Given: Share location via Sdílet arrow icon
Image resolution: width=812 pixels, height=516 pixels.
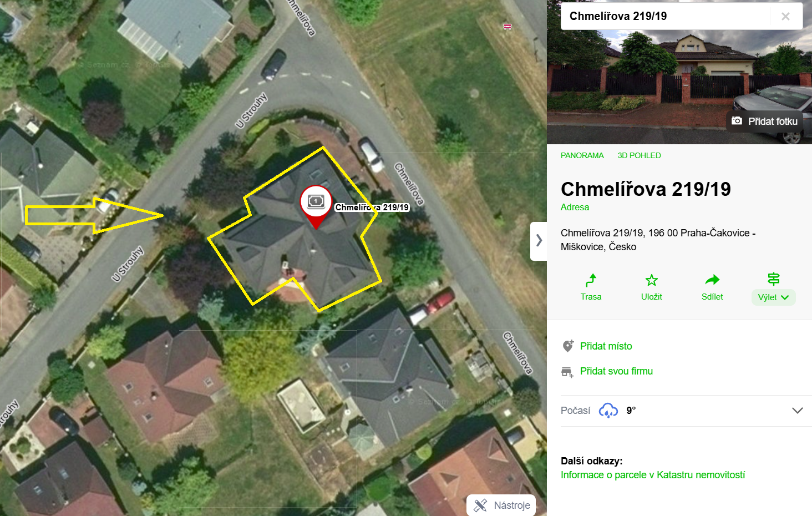Looking at the screenshot, I should point(712,280).
